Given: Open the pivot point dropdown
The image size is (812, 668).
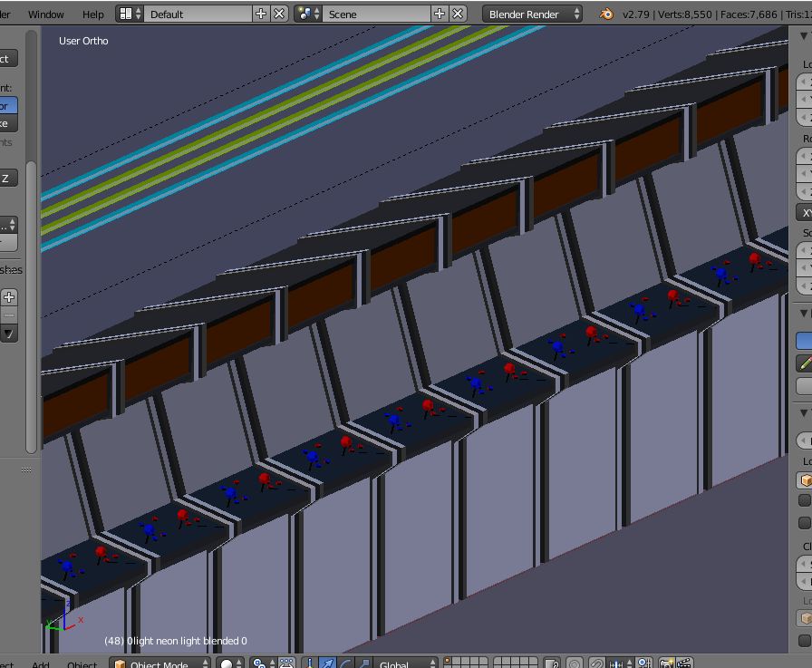Looking at the screenshot, I should 264,663.
